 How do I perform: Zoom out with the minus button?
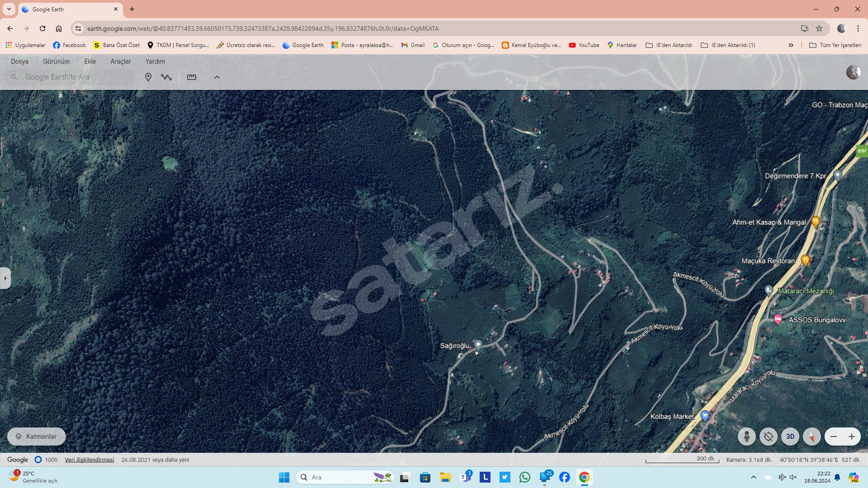834,436
